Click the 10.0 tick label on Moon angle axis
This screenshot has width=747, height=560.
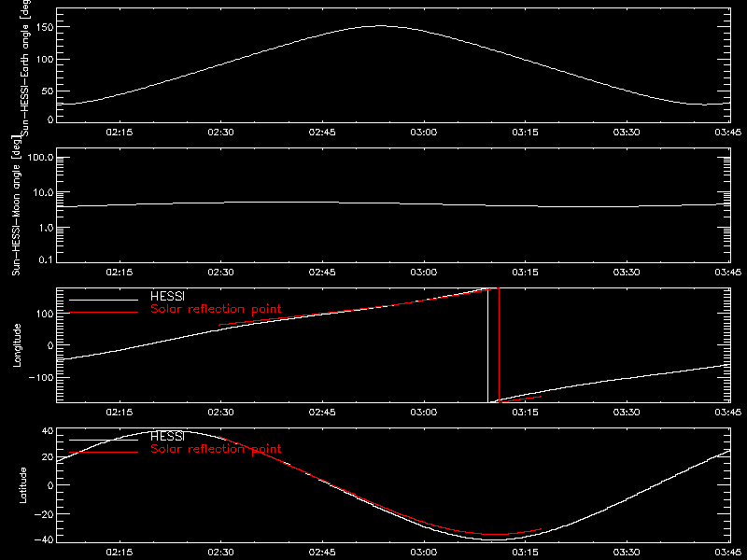point(43,193)
